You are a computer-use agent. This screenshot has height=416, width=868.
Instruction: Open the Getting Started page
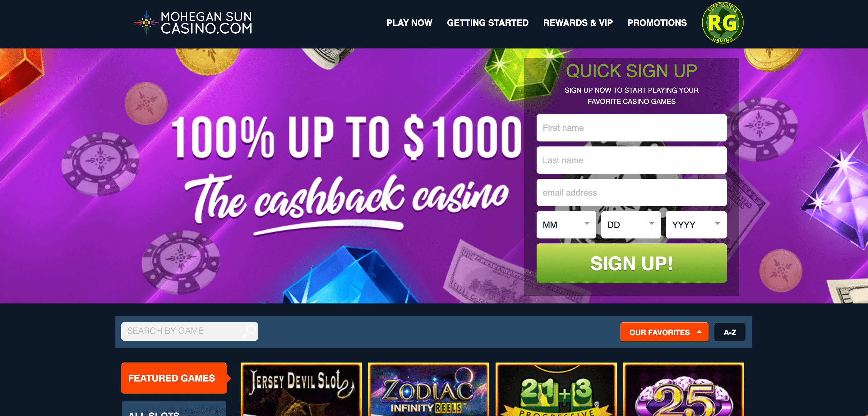point(487,23)
